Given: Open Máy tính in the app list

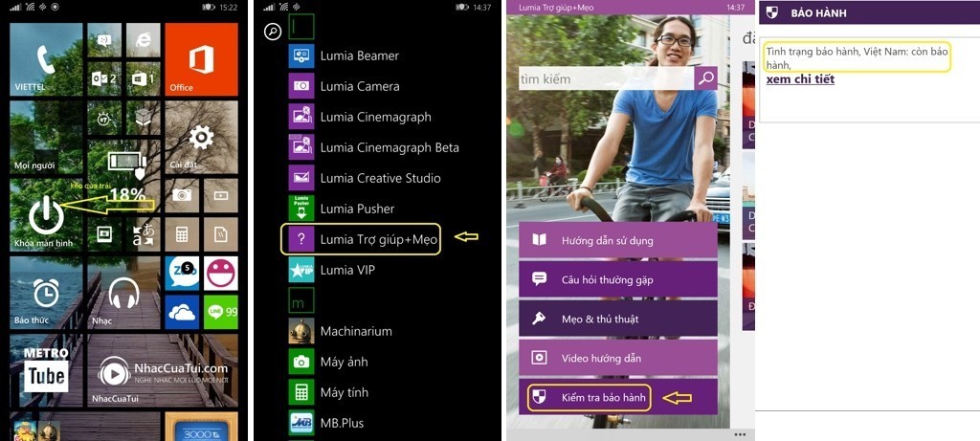Looking at the screenshot, I should [x=329, y=392].
